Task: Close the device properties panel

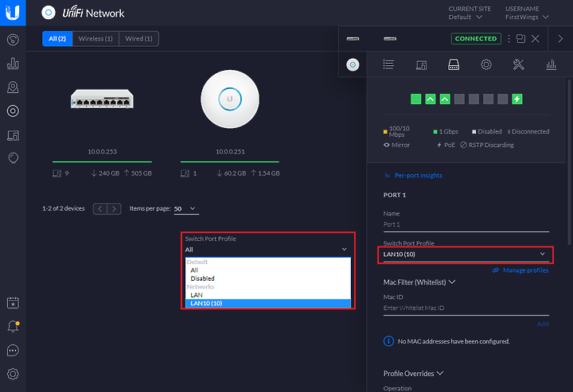Action: pos(536,39)
